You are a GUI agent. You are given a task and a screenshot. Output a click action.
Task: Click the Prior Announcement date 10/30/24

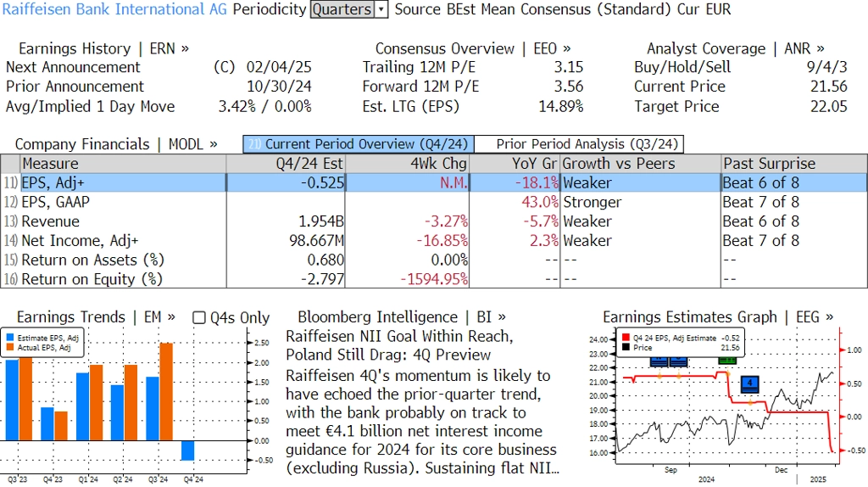pos(279,87)
